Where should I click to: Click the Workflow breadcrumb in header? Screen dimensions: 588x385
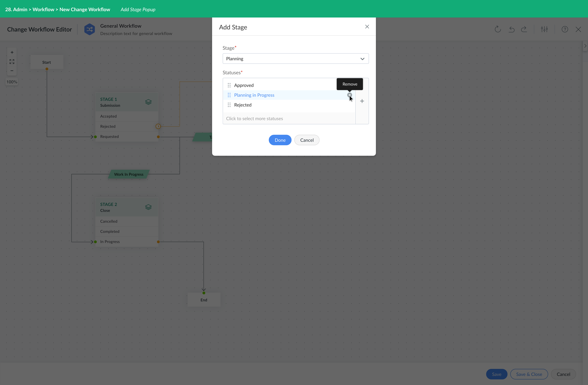click(43, 10)
